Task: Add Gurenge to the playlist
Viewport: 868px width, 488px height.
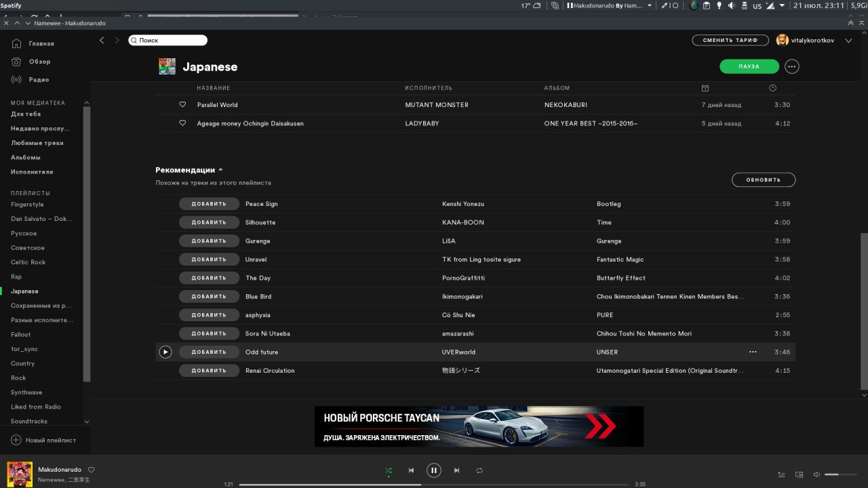Action: tap(209, 241)
